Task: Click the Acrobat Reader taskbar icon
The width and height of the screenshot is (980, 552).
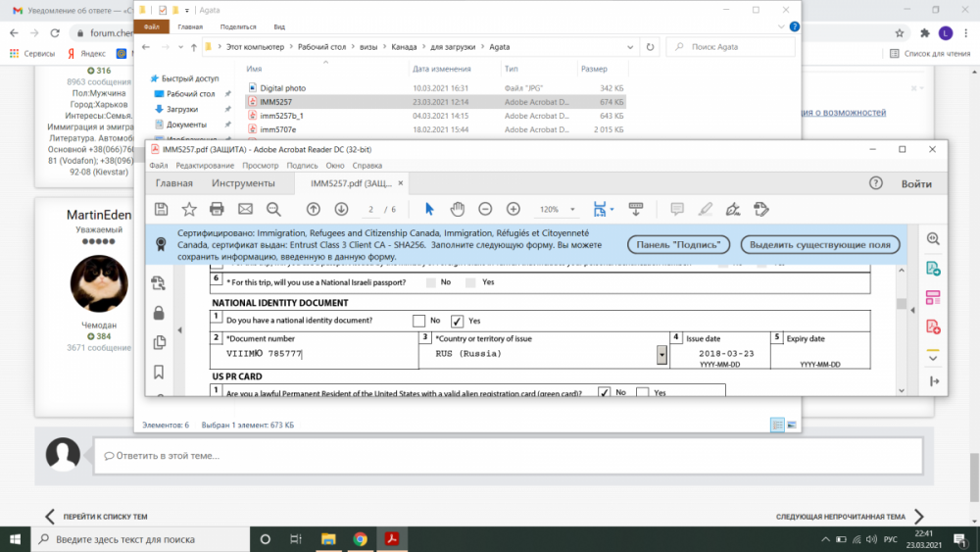Action: [390, 539]
